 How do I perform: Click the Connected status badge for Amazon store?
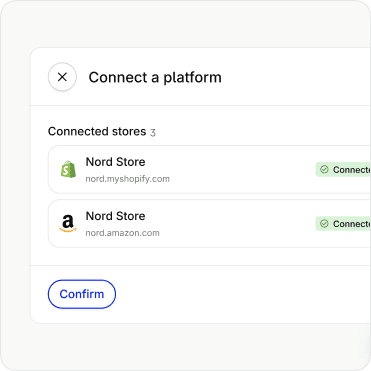[x=343, y=223]
